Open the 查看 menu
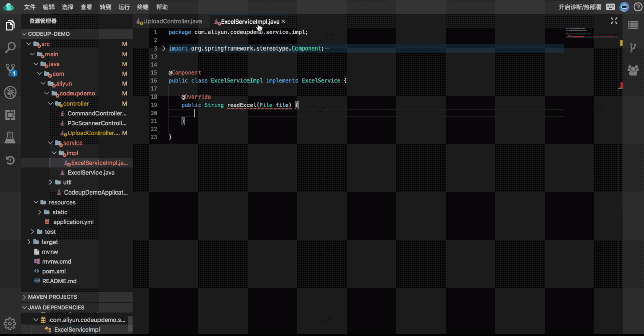Viewport: 644px width, 336px height. coord(86,7)
